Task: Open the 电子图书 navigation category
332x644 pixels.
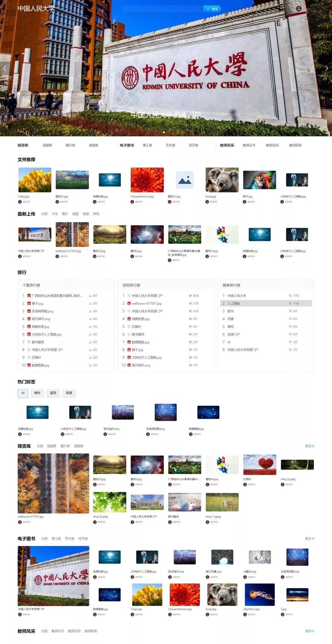Action: click(x=127, y=145)
